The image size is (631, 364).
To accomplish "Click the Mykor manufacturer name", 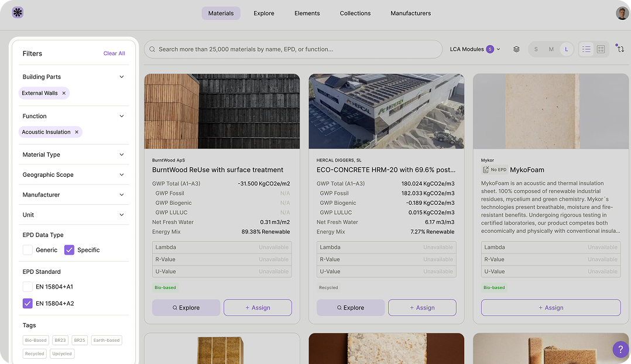I will point(488,160).
